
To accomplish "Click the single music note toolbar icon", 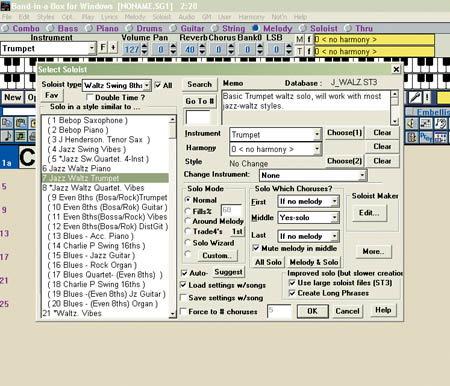I will (x=7, y=136).
